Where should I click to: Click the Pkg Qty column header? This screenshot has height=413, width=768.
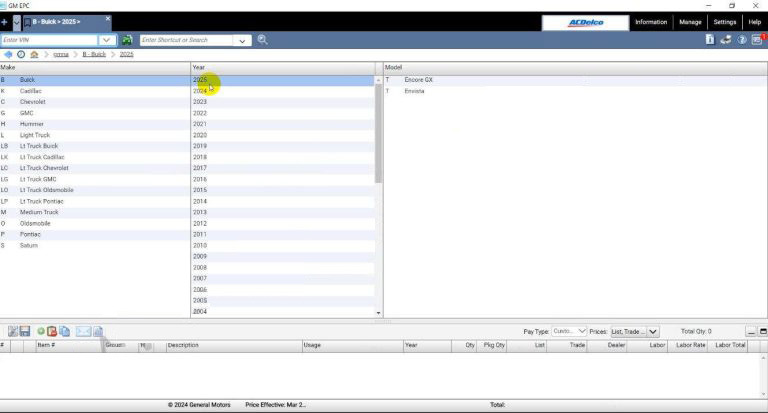492,345
